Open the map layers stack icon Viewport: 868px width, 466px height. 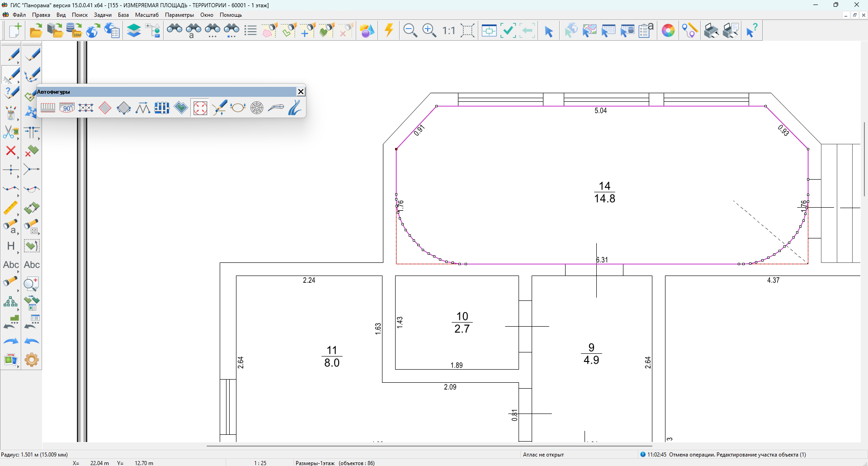tap(134, 31)
